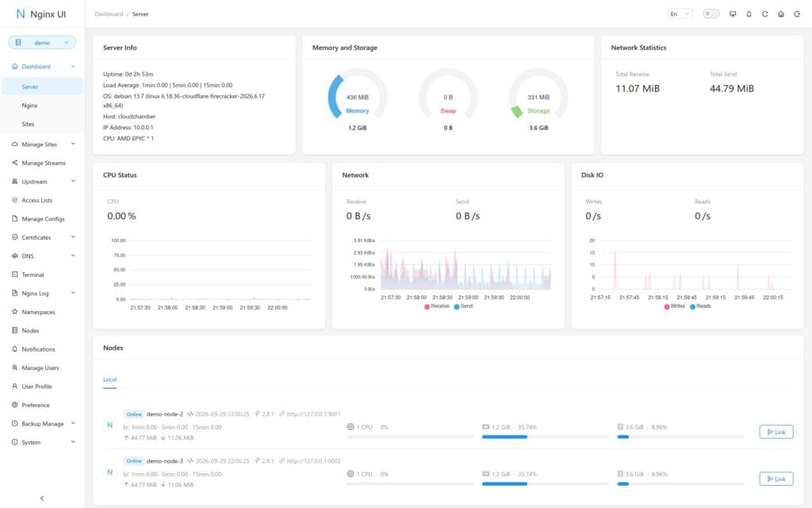Click the N logo beside demo-node-3

pos(109,472)
